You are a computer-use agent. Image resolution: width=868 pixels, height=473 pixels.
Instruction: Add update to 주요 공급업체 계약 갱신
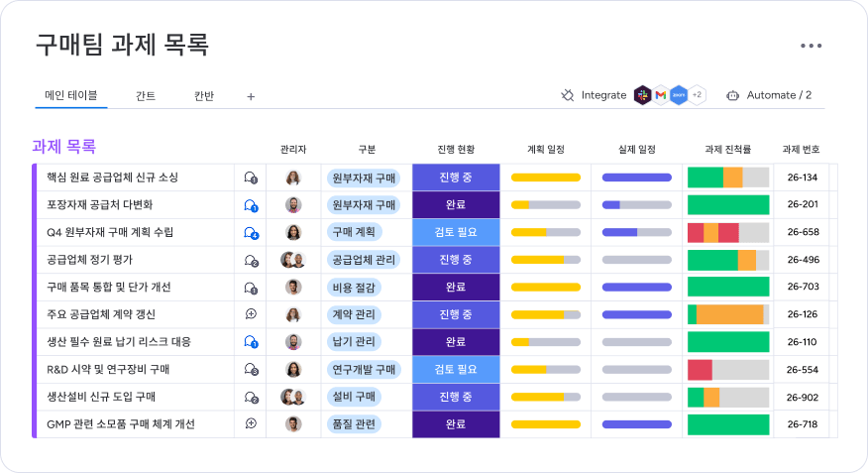pos(251,314)
